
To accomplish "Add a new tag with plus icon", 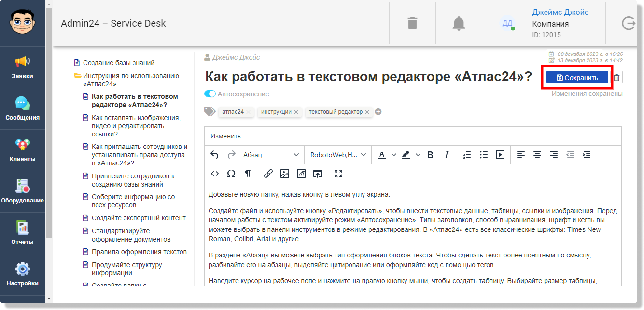I will [378, 112].
